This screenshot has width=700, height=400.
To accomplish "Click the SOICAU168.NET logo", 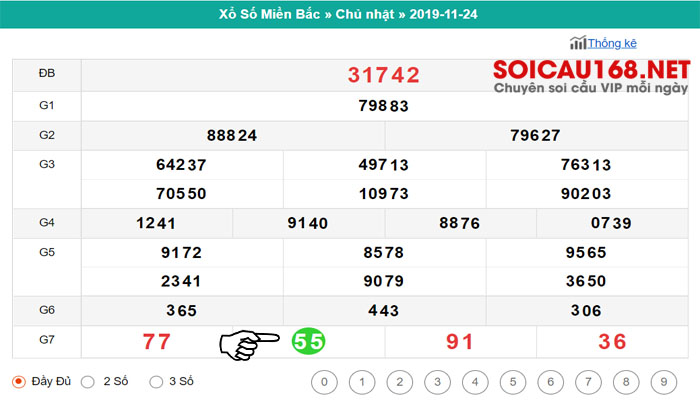I will point(592,76).
